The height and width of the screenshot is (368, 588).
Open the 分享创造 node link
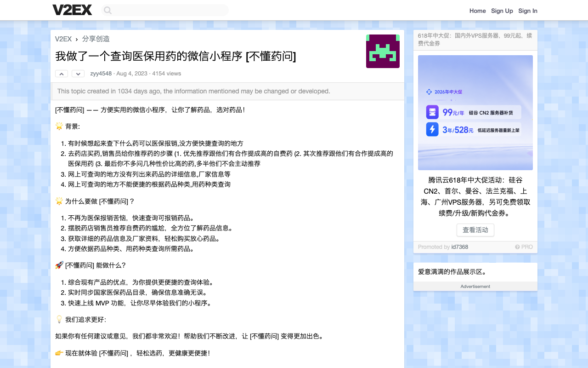(x=96, y=39)
